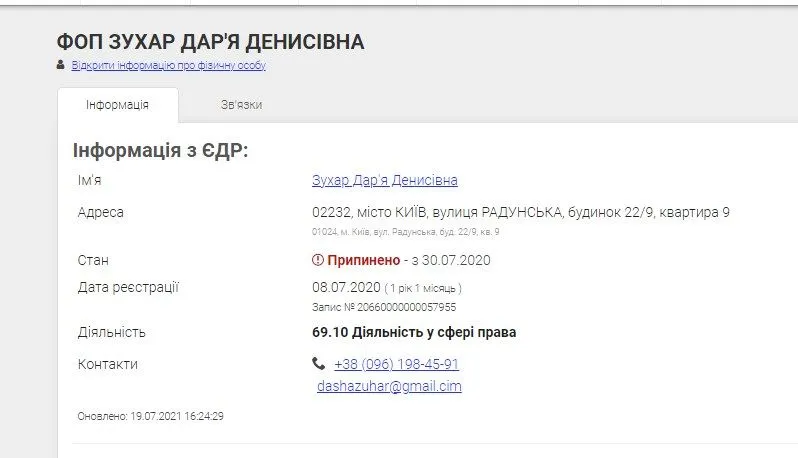Screen dimensions: 798x458
Task: Click the address text with вулиця РАДУНСЬКА
Action: tap(521, 212)
